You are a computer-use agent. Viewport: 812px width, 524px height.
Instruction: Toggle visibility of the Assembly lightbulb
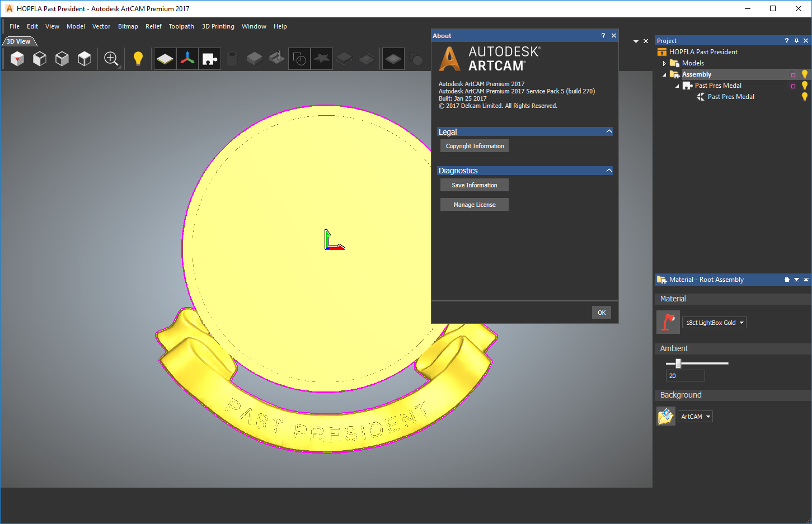[x=805, y=74]
